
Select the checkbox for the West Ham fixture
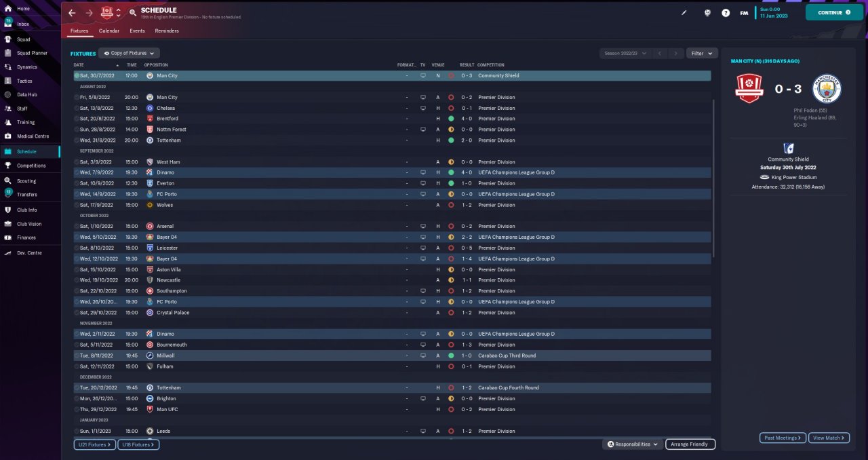(77, 162)
